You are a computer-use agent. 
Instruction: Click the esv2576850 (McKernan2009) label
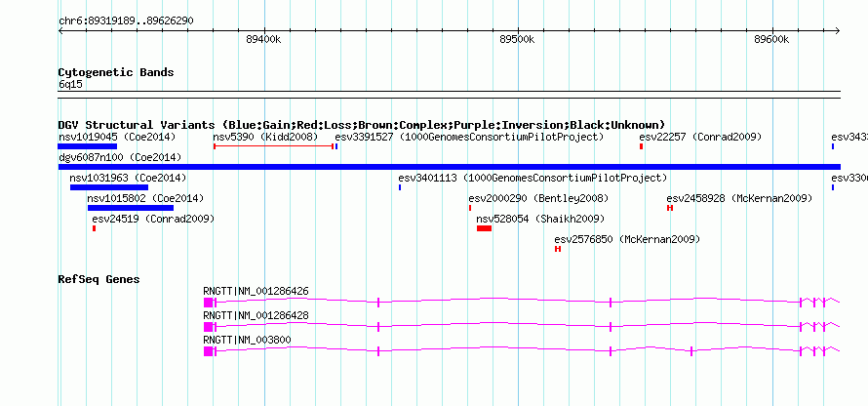coord(627,239)
